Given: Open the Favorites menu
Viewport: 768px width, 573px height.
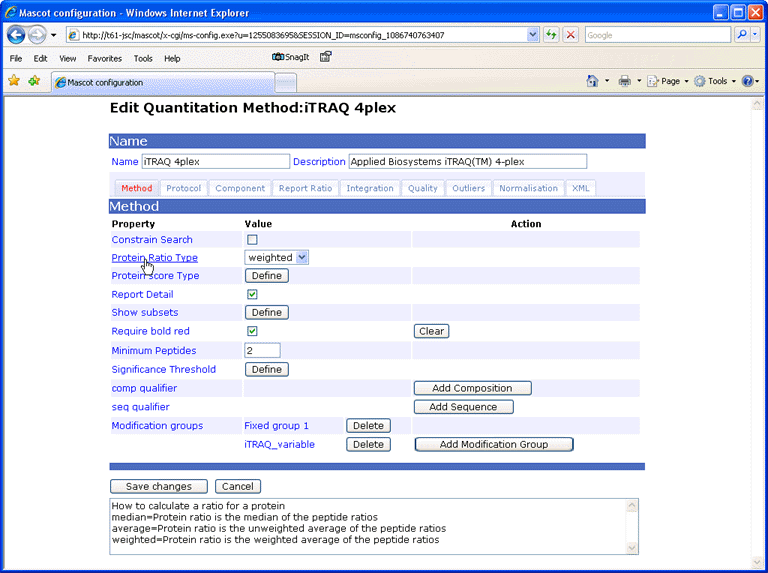Looking at the screenshot, I should click(x=104, y=59).
